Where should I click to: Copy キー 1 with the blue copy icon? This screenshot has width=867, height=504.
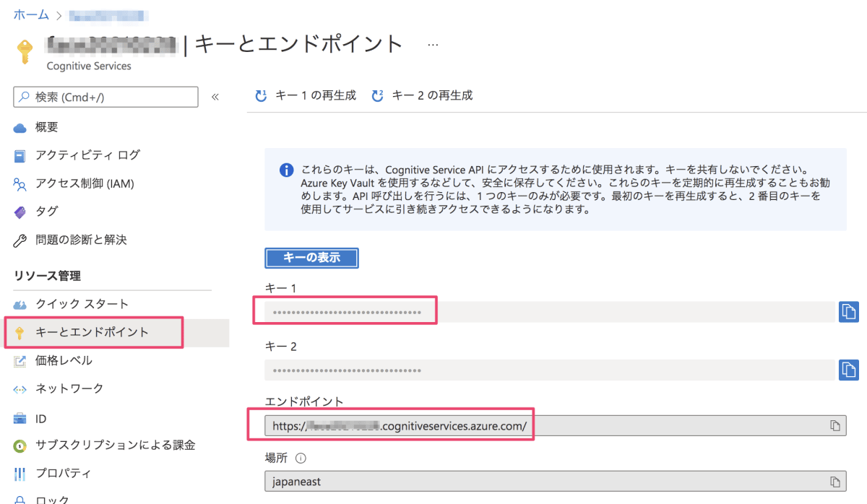click(x=848, y=312)
